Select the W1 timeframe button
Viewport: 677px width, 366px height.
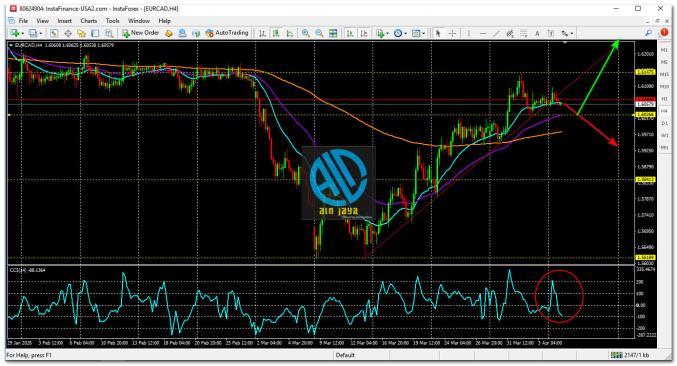pyautogui.click(x=664, y=136)
